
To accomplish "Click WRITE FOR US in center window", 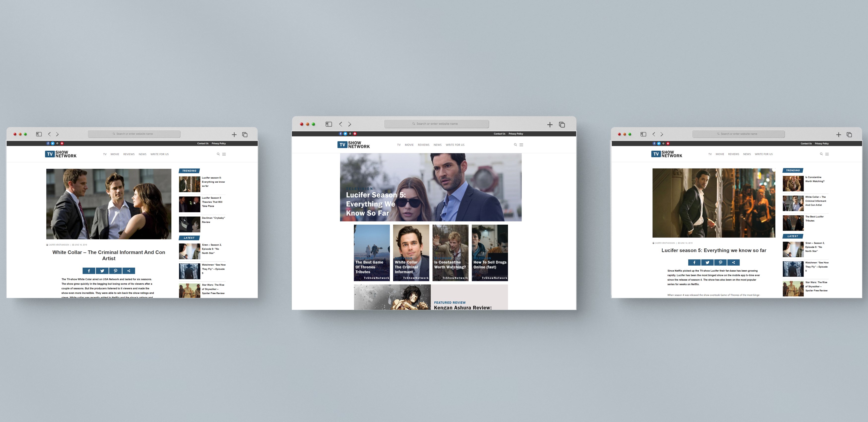I will [455, 145].
